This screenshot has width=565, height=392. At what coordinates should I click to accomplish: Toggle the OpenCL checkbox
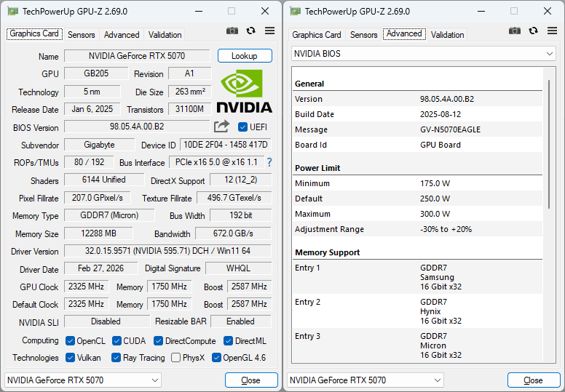coord(71,340)
